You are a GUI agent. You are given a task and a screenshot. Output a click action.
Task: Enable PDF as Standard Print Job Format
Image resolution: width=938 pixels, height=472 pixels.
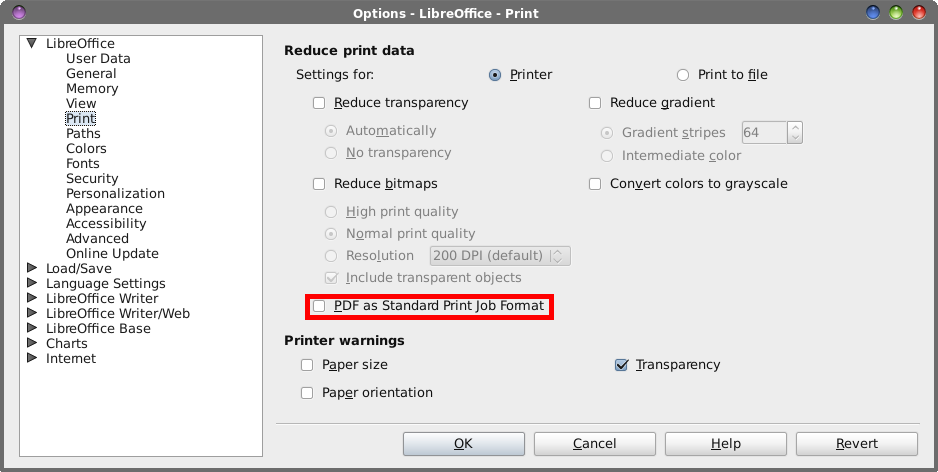[319, 306]
